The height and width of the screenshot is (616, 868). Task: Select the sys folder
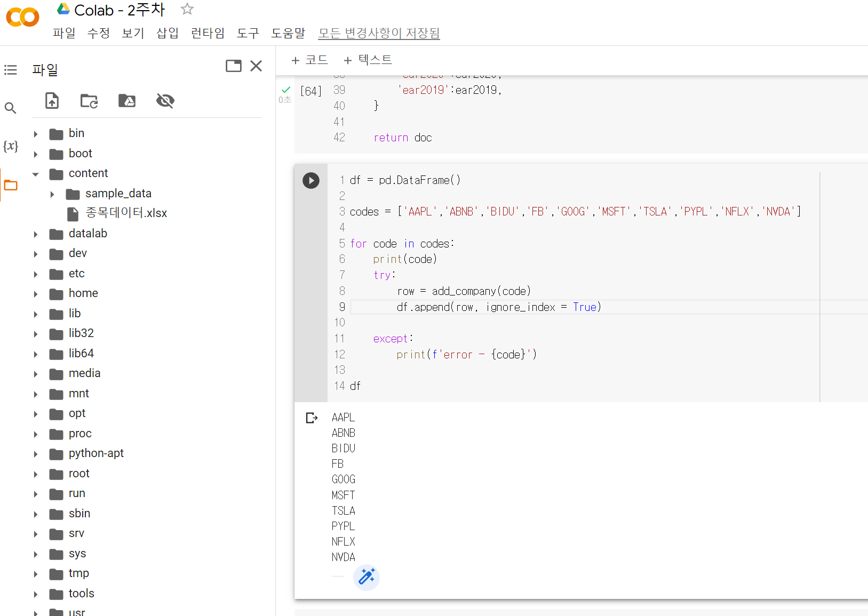point(77,554)
